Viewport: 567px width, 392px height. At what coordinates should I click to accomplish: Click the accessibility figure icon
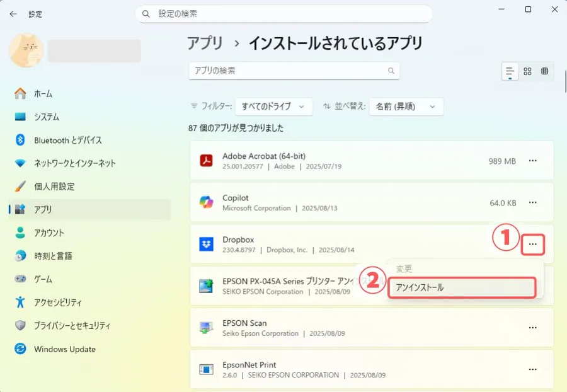[20, 302]
